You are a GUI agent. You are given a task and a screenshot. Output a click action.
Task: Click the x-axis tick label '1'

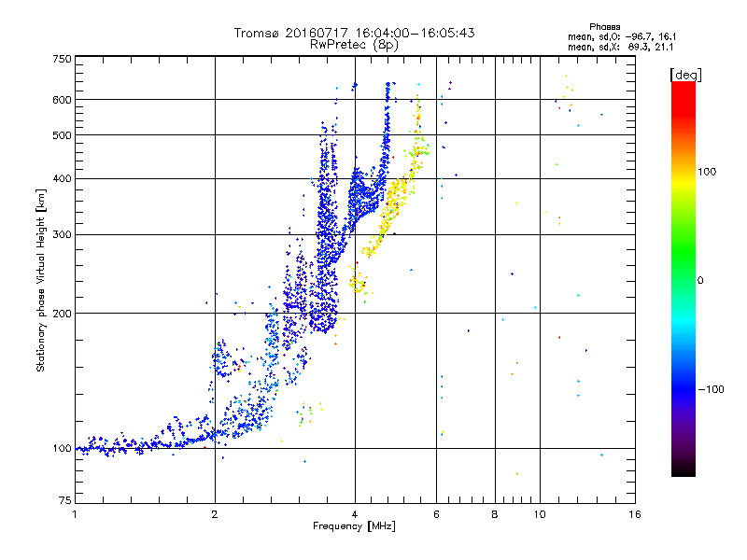click(x=75, y=514)
